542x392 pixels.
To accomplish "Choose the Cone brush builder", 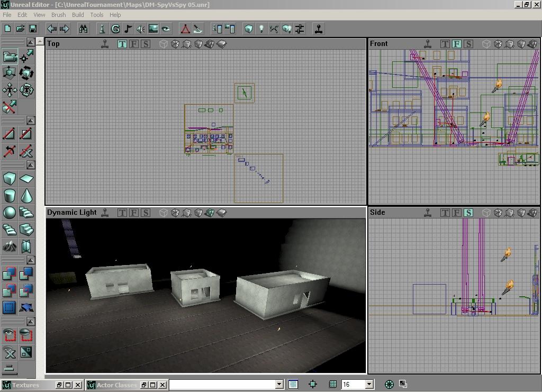I will point(26,196).
